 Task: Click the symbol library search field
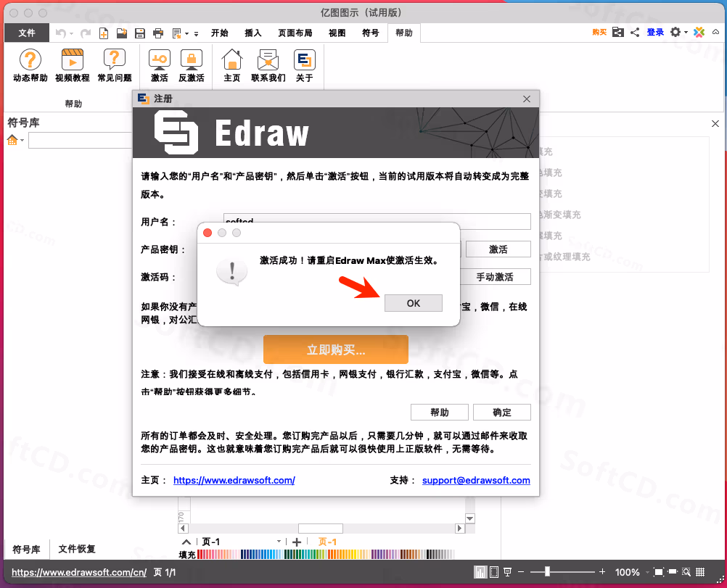81,141
